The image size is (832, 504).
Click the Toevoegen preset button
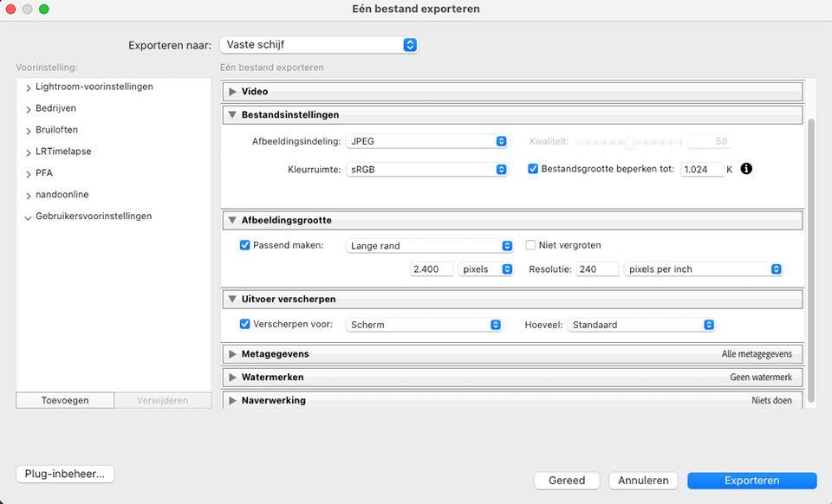click(x=65, y=400)
